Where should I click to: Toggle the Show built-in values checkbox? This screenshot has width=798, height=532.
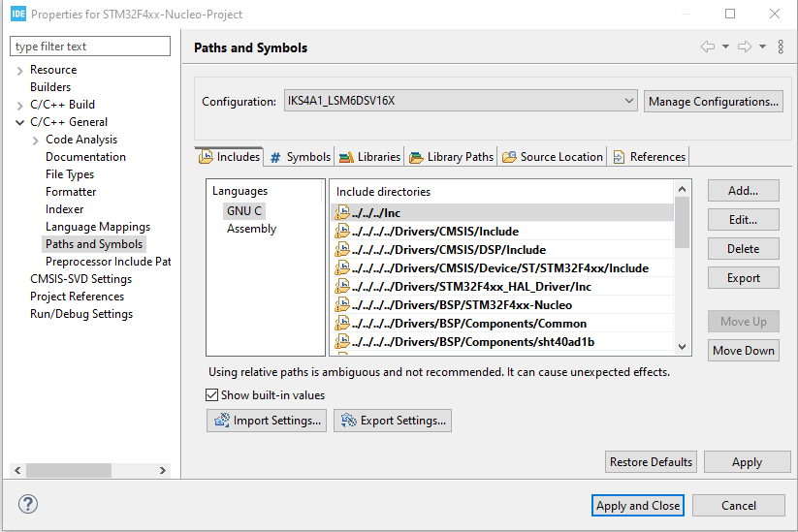click(212, 395)
